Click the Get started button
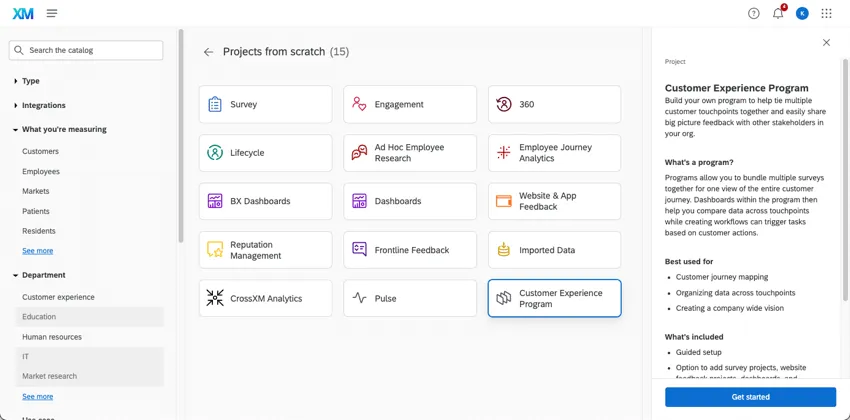 (750, 397)
